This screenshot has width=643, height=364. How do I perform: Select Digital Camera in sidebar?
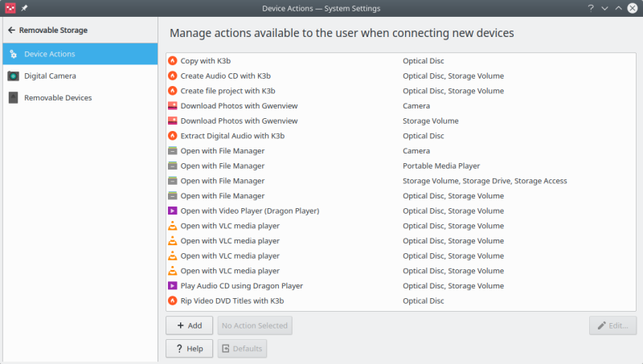pos(50,76)
